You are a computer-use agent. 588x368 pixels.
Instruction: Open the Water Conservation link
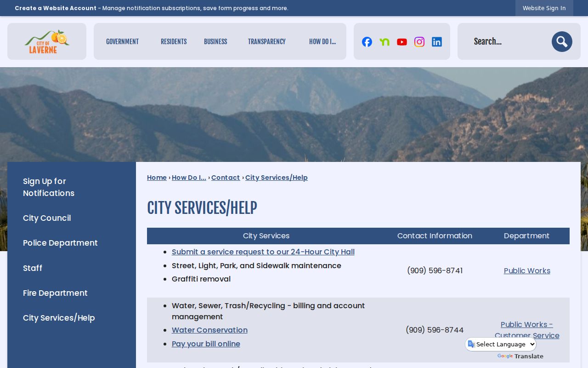coord(209,330)
